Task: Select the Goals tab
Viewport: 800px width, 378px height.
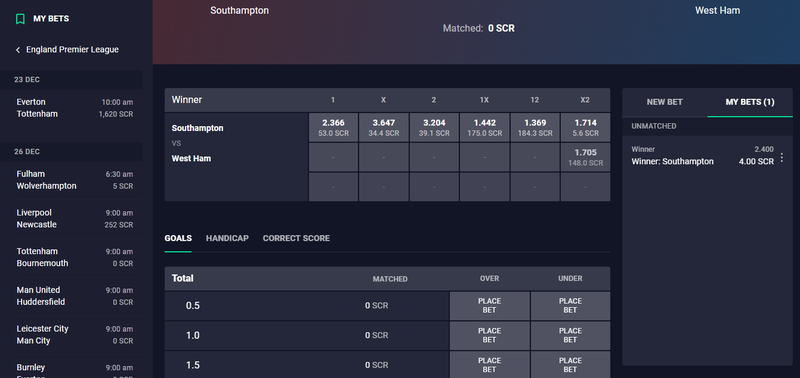Action: click(178, 238)
